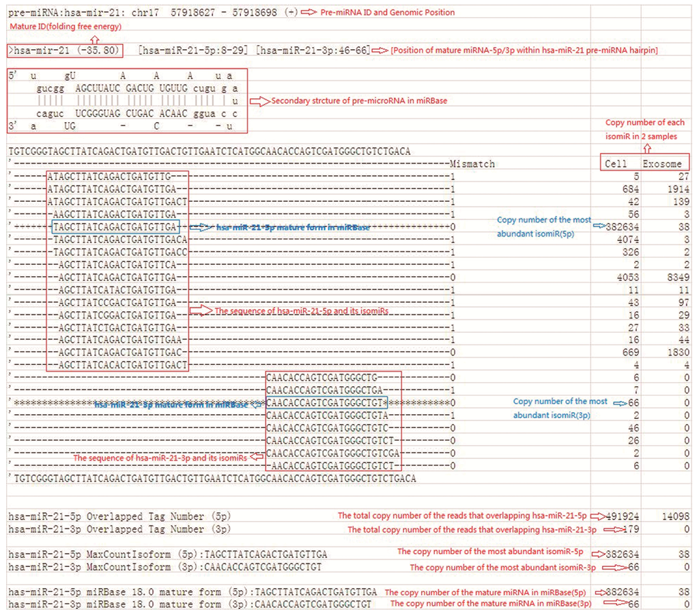Select 3p isomiR sequence CAACACCAGTCGATGGGCTGTA
This screenshot has width=699, height=616.
pyautogui.click(x=327, y=415)
